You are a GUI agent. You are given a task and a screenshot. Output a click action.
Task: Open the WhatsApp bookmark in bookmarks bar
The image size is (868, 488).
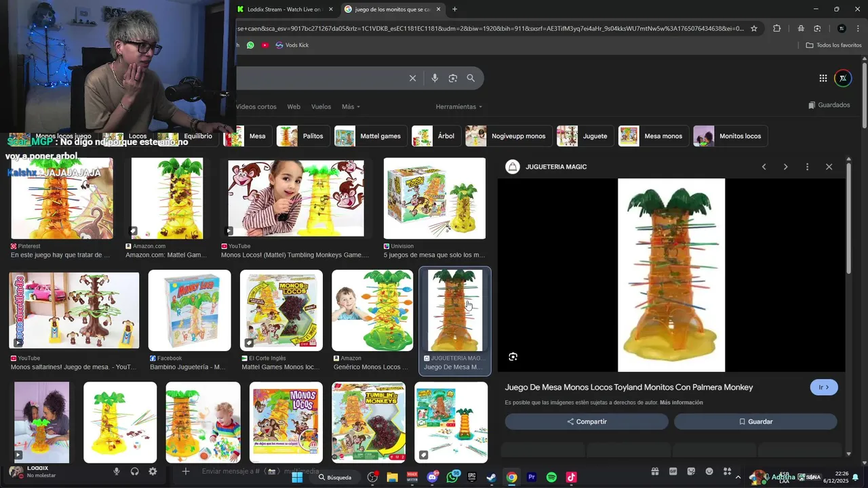pyautogui.click(x=250, y=45)
